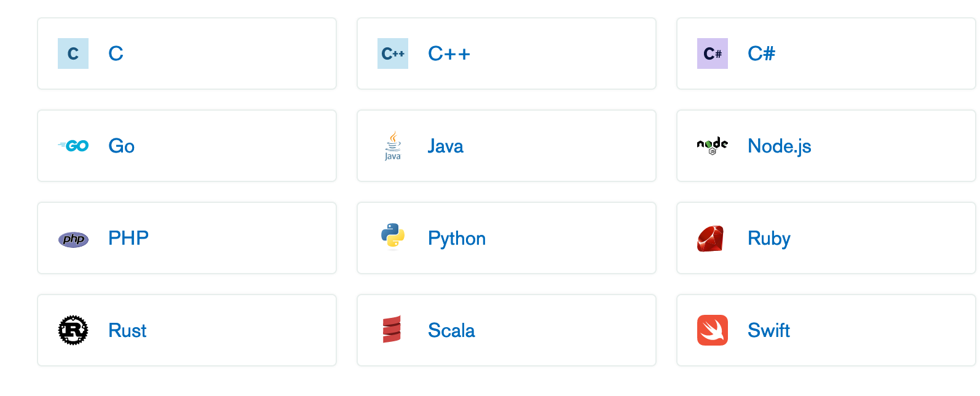
Task: Open the Python text link
Action: point(457,239)
